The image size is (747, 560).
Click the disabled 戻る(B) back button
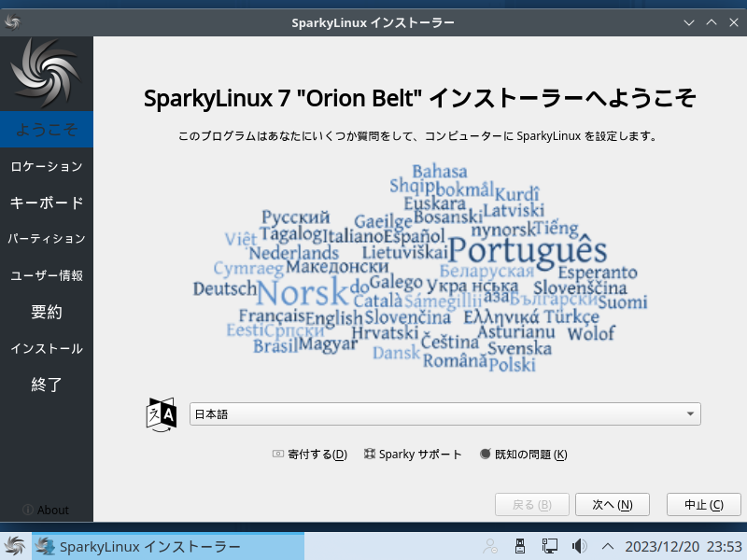pyautogui.click(x=532, y=505)
